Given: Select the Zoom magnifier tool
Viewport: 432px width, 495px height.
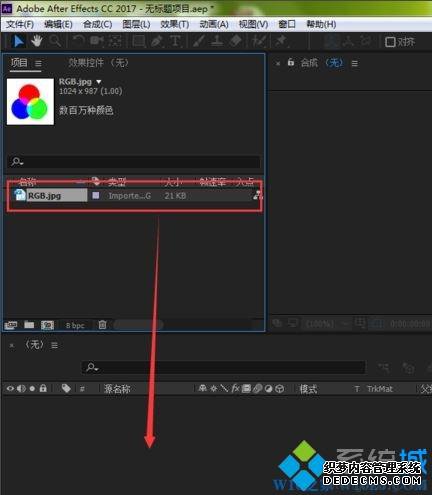Looking at the screenshot, I should pyautogui.click(x=55, y=41).
